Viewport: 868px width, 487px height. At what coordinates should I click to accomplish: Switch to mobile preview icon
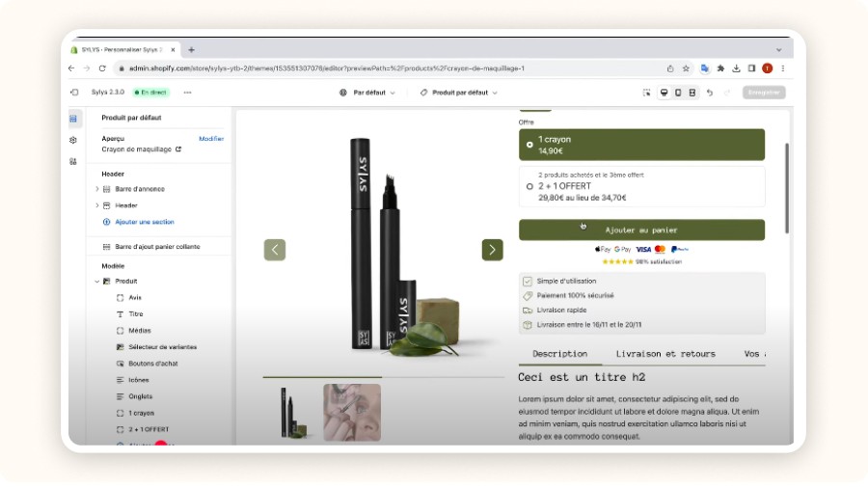(678, 93)
